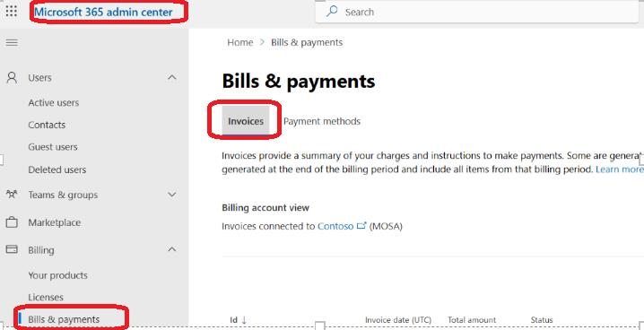Click the search magnifier icon

click(x=332, y=12)
